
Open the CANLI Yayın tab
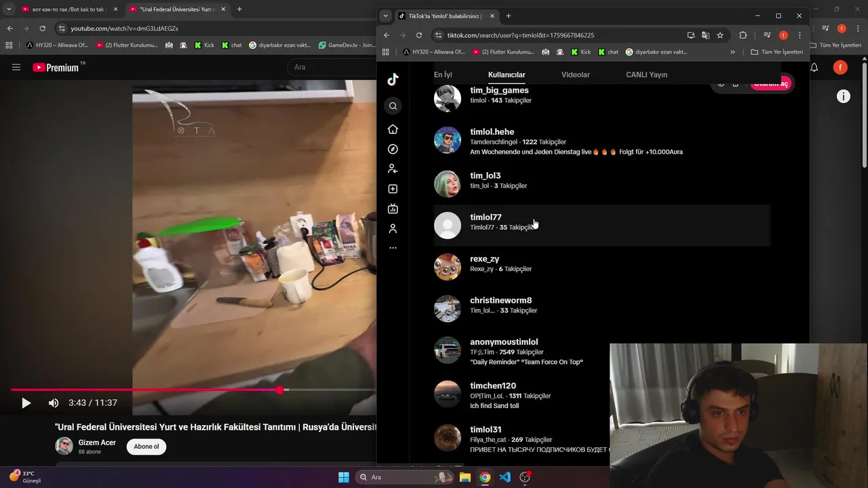coord(646,75)
